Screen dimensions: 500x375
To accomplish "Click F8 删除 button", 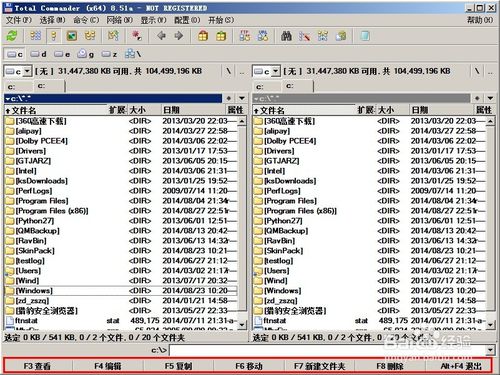I will coord(390,366).
